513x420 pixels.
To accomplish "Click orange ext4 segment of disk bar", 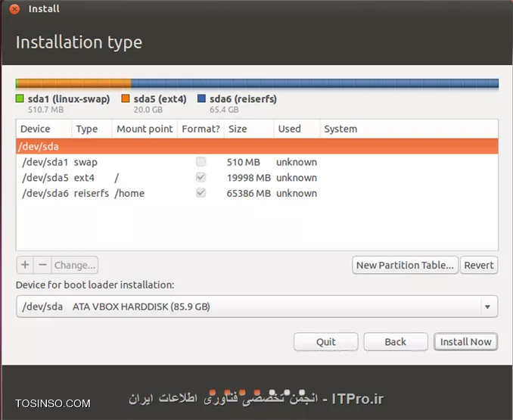I will [75, 83].
